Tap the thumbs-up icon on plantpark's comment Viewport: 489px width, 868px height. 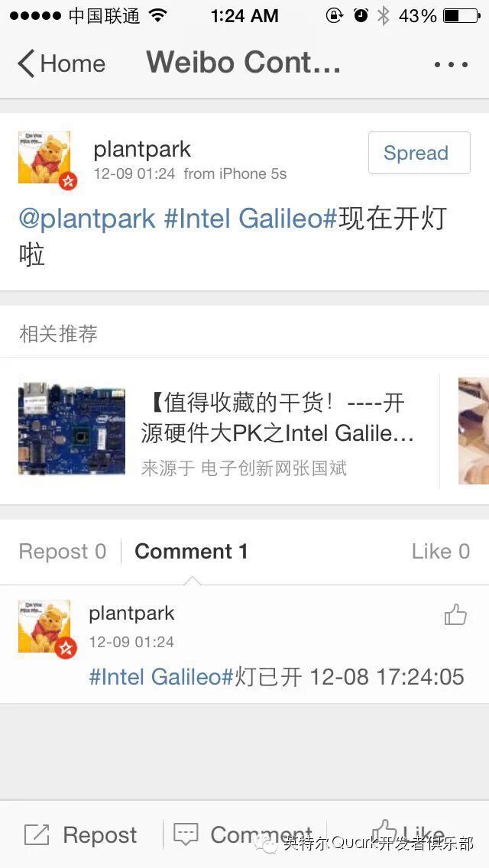tap(455, 614)
